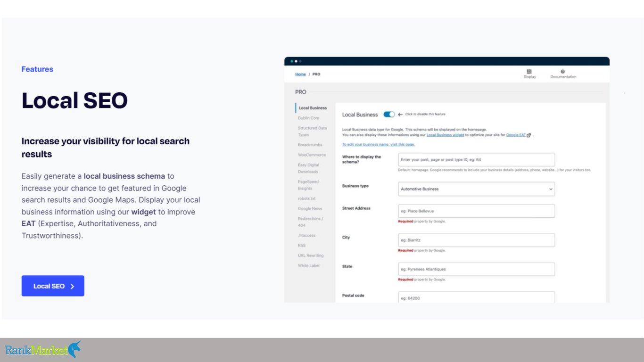Open the White Label sidebar tab
The height and width of the screenshot is (362, 644).
pos(309,266)
